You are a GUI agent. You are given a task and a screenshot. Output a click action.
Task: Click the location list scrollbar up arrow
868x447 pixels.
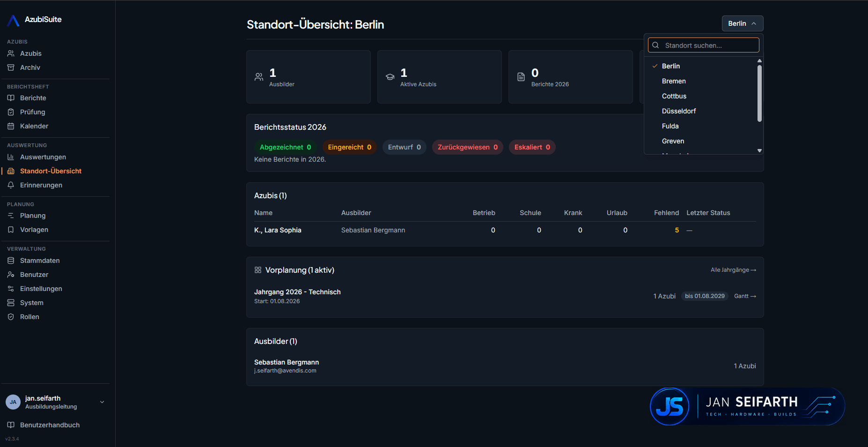pyautogui.click(x=759, y=61)
